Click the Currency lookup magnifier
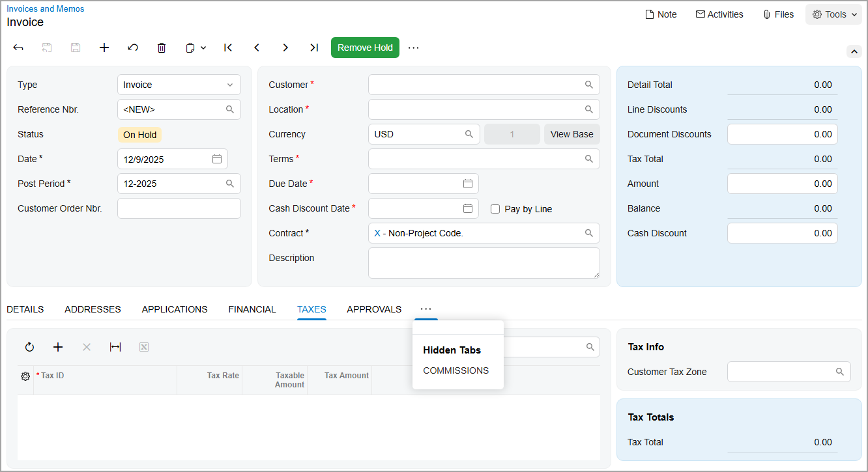 (469, 134)
